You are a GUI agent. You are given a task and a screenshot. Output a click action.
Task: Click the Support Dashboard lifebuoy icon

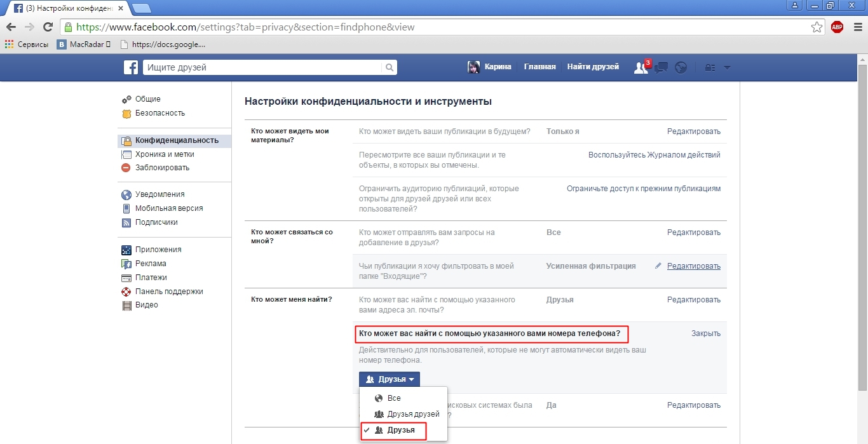pyautogui.click(x=126, y=292)
